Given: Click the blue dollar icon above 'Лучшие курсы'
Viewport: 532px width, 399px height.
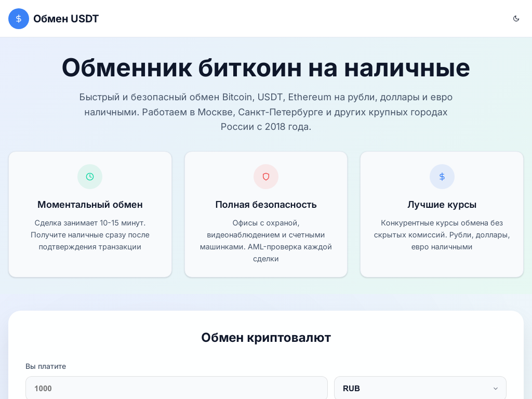Looking at the screenshot, I should 442,177.
